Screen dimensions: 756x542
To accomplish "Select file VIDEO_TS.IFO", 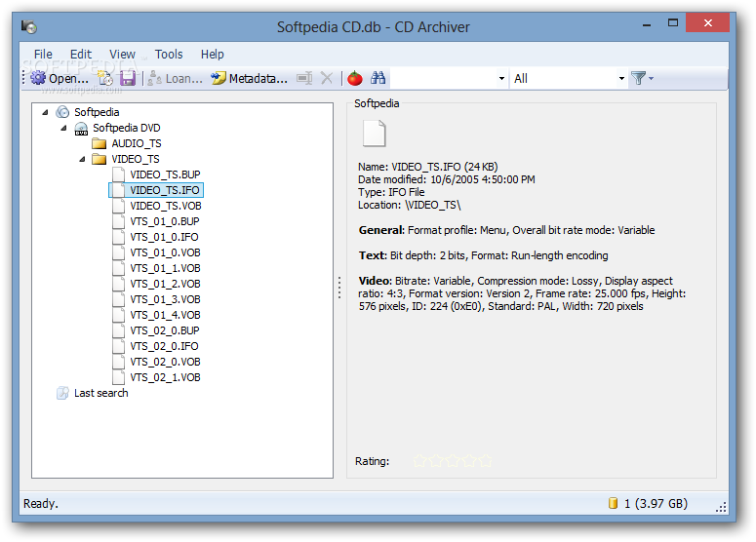I will pos(165,190).
